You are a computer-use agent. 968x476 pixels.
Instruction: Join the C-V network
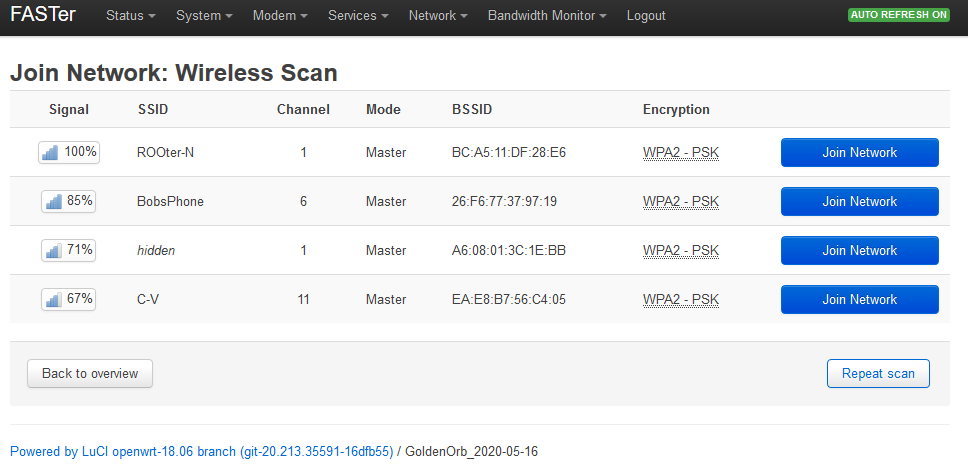(x=859, y=300)
